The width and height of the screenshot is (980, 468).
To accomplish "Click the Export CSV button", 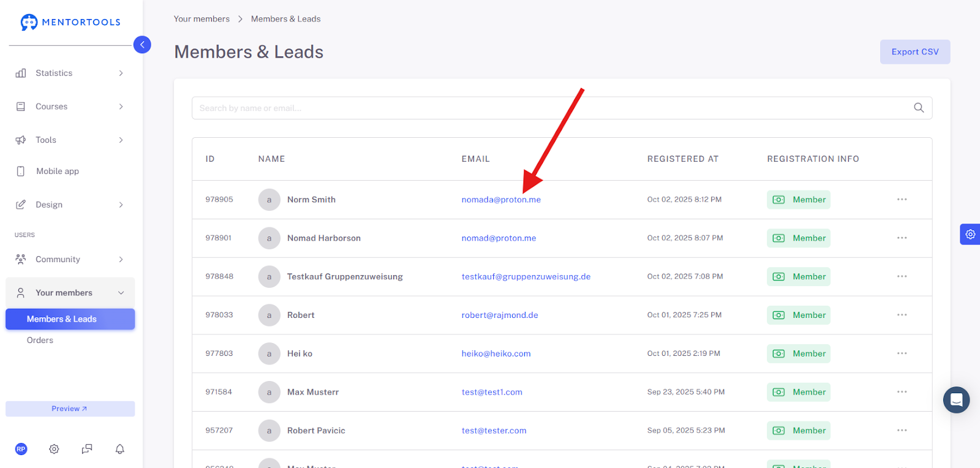I will point(915,52).
